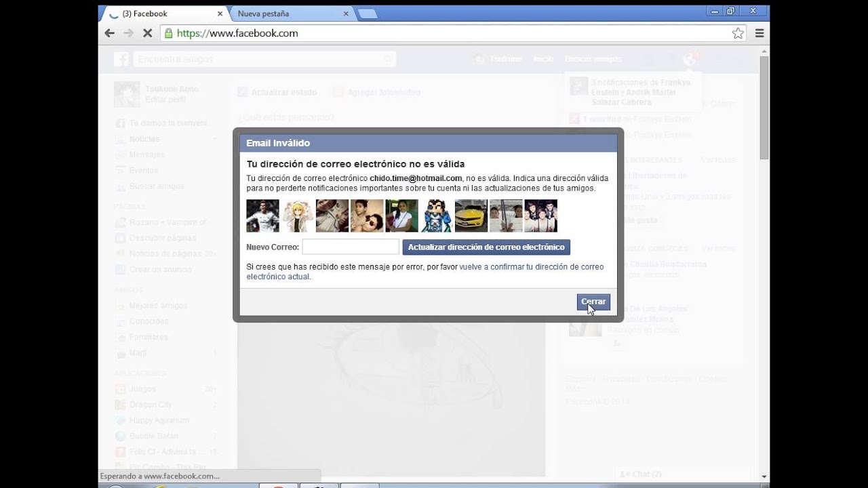Open Conocidos list in the sidebar
The width and height of the screenshot is (868, 488).
coord(149,321)
